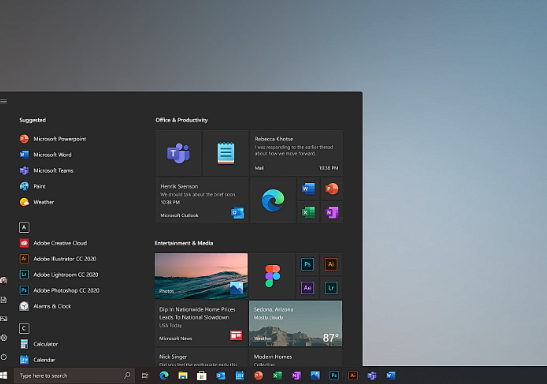The width and height of the screenshot is (547, 384).
Task: Open Alarms & Clock app entry
Action: [x=45, y=306]
